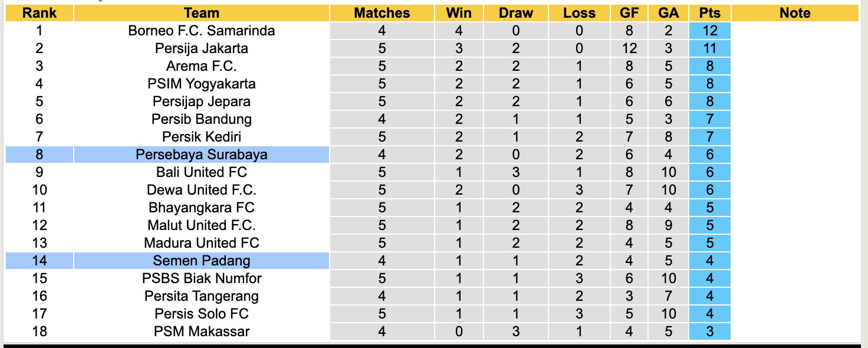Select Arema F.C. in the standings
868x348 pixels.
tap(201, 66)
